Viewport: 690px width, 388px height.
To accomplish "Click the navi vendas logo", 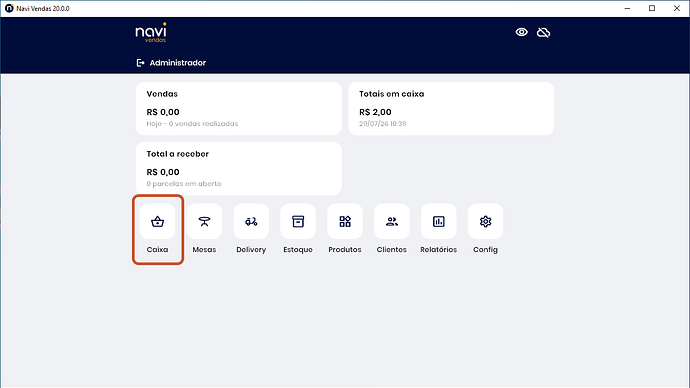I will [x=151, y=33].
